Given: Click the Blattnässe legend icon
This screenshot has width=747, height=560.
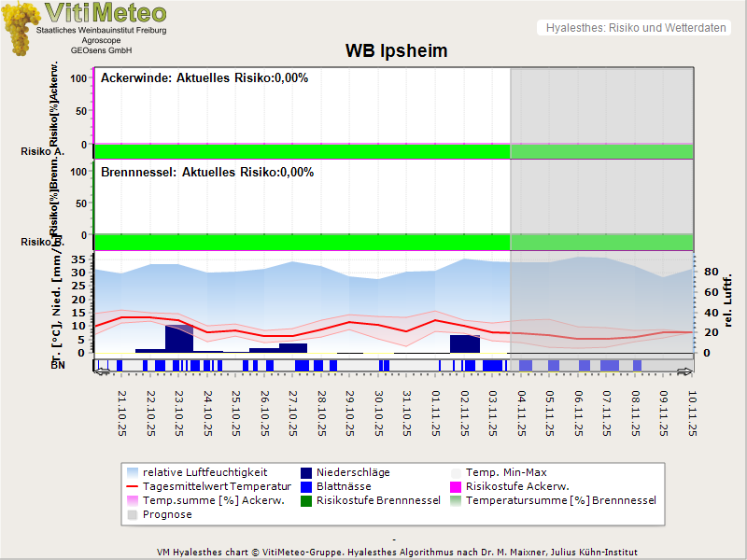Looking at the screenshot, I should click(x=307, y=486).
